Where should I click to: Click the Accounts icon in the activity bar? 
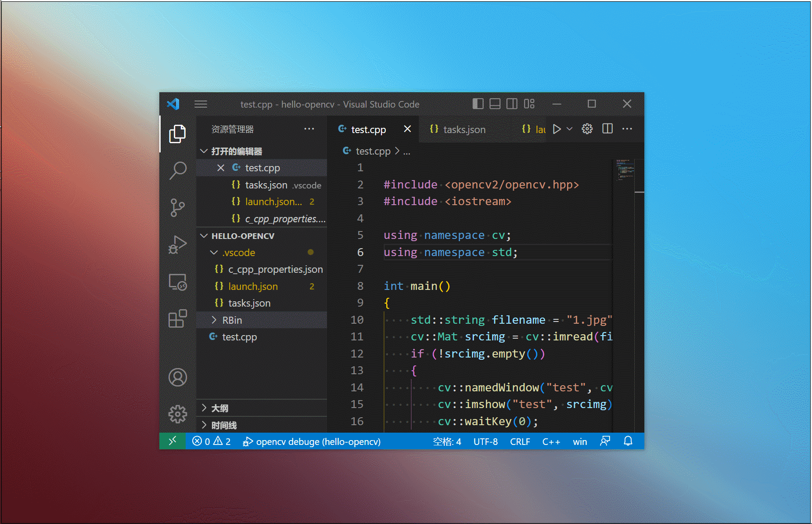pyautogui.click(x=177, y=377)
